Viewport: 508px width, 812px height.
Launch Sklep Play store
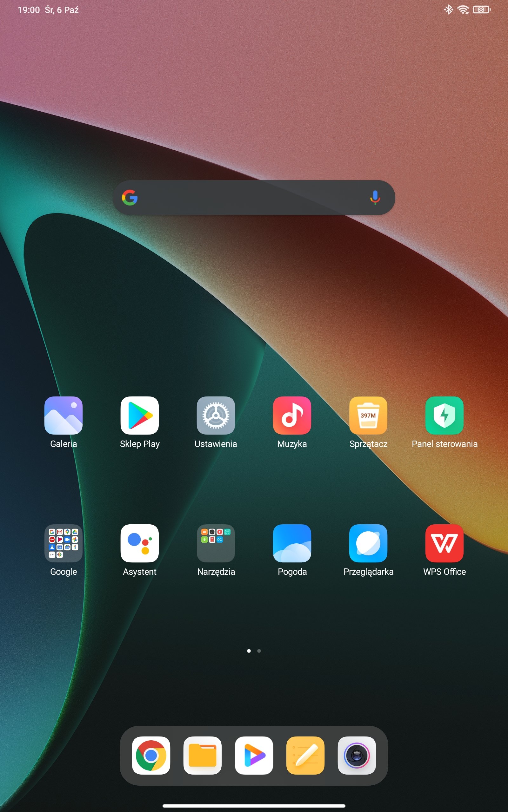pos(140,416)
